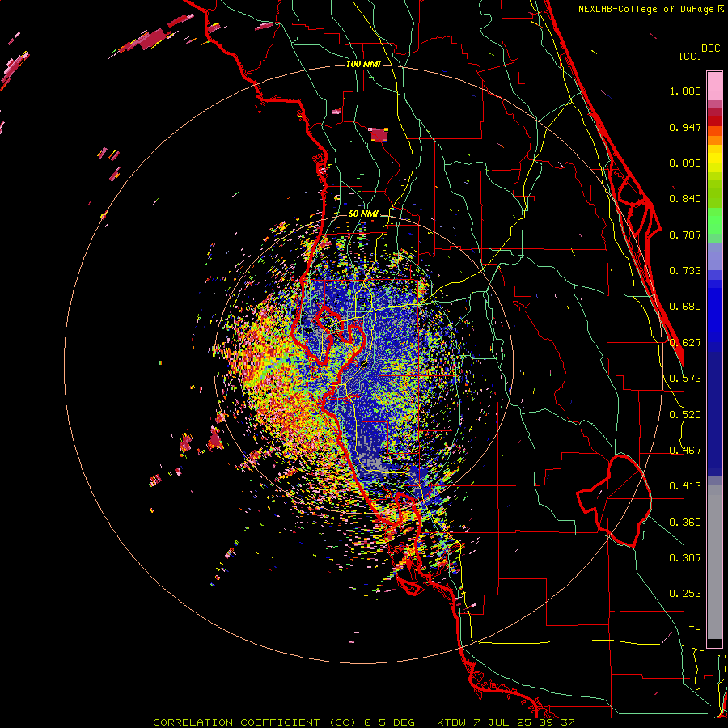Click the TH threshold label
Viewport: 728px width, 728px height.
pos(695,630)
